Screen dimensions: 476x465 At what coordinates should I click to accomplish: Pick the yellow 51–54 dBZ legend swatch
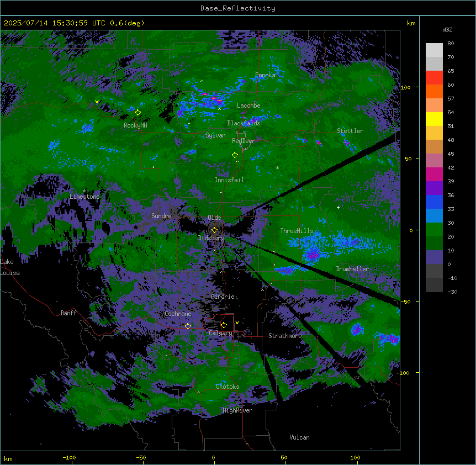tap(434, 119)
